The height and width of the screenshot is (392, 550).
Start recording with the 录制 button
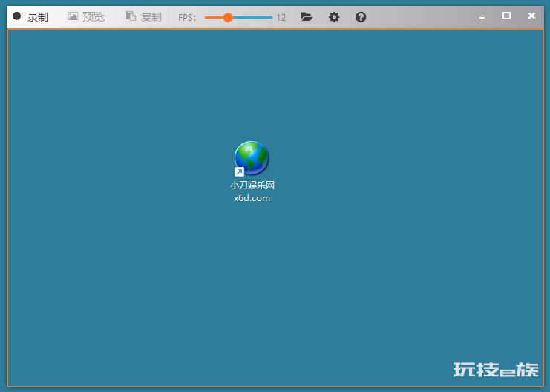coord(30,16)
